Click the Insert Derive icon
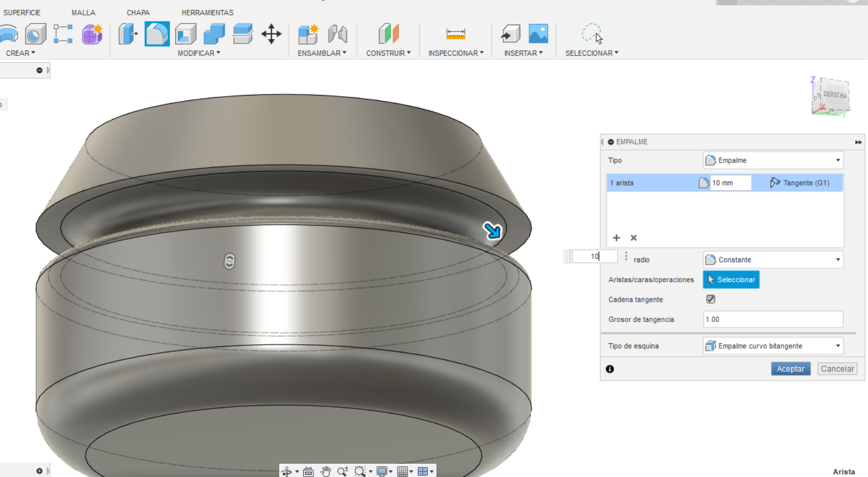Image resolution: width=868 pixels, height=477 pixels. coord(510,34)
